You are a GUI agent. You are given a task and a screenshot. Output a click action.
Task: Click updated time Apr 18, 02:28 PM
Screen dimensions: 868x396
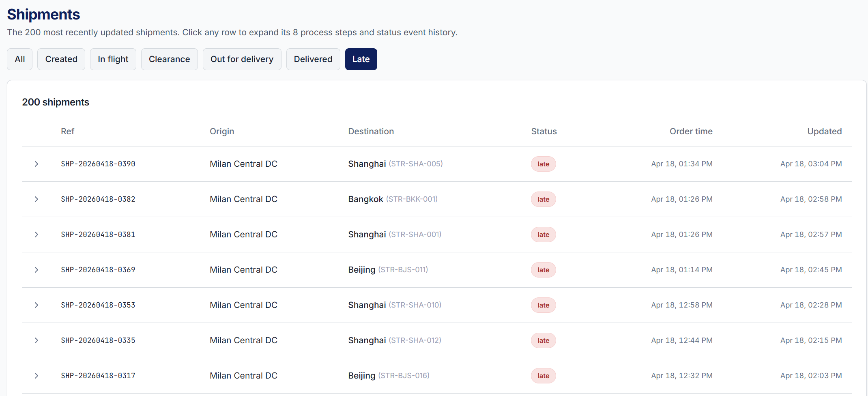click(x=811, y=305)
